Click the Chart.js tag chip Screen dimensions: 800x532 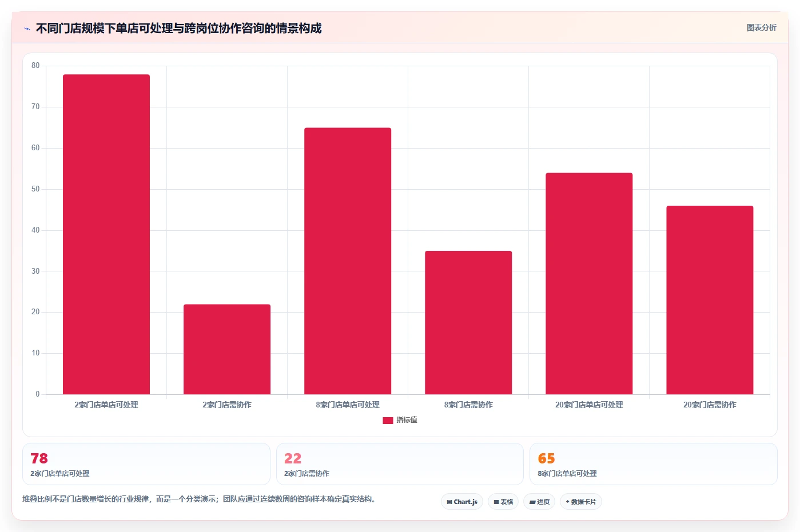click(462, 502)
